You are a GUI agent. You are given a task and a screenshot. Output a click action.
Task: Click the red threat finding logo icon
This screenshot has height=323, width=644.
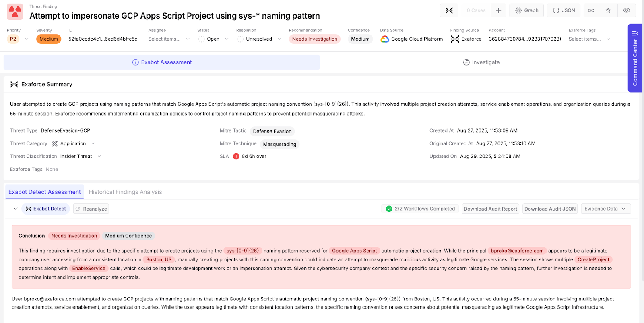15,12
